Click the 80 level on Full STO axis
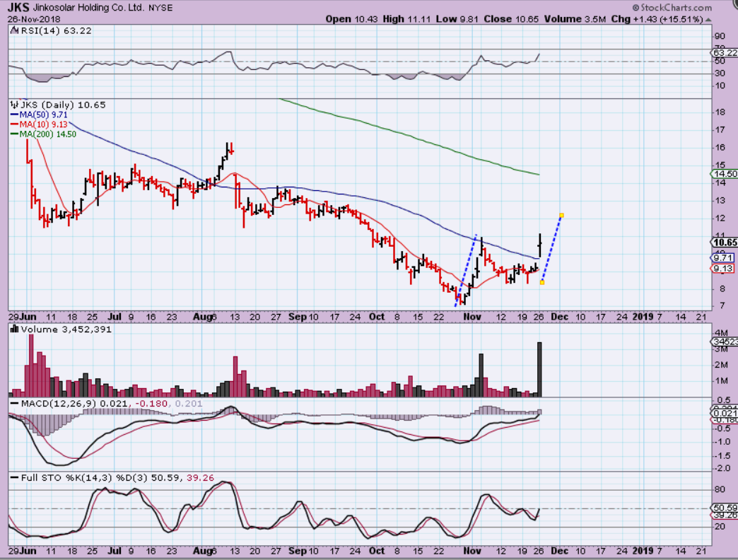Screen dimensions: 738x560 click(720, 489)
